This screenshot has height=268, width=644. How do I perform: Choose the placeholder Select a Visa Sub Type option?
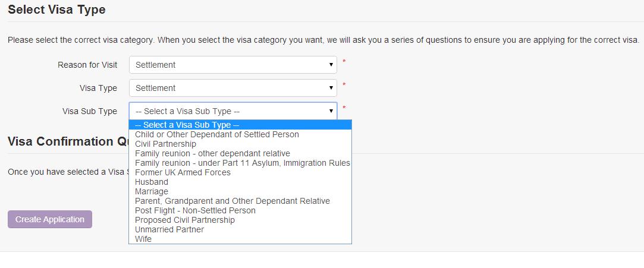[x=187, y=125]
